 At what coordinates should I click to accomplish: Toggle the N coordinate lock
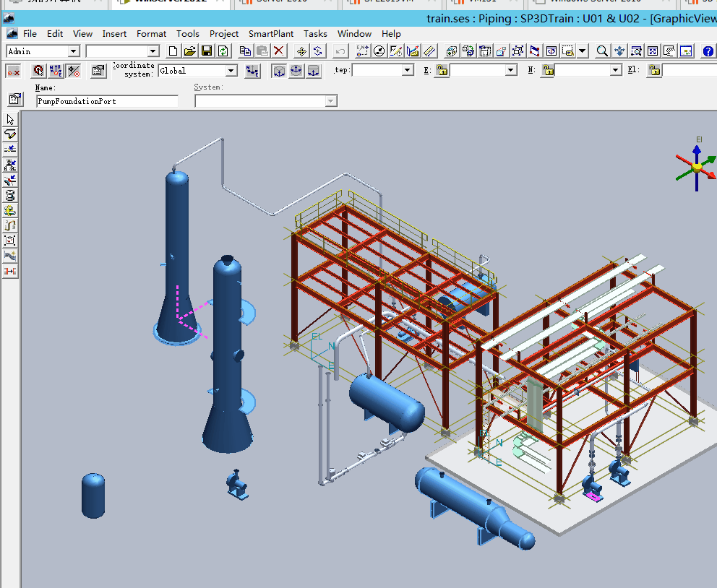(x=548, y=70)
